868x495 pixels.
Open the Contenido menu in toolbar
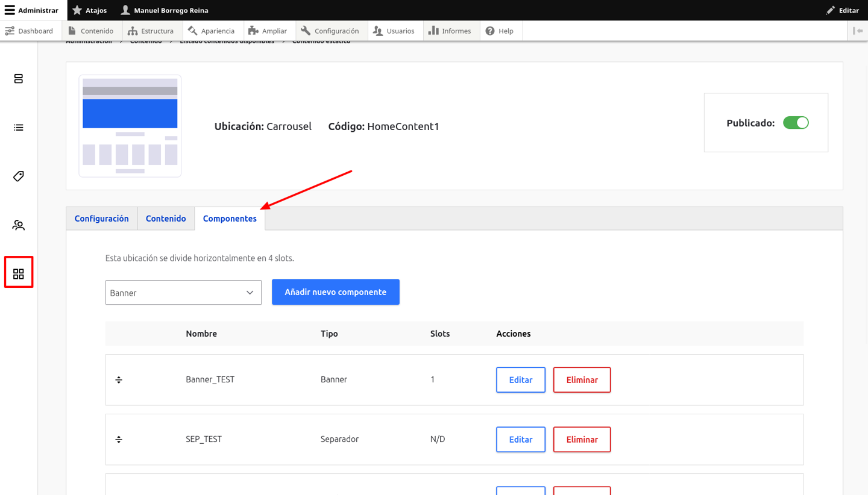coord(91,31)
